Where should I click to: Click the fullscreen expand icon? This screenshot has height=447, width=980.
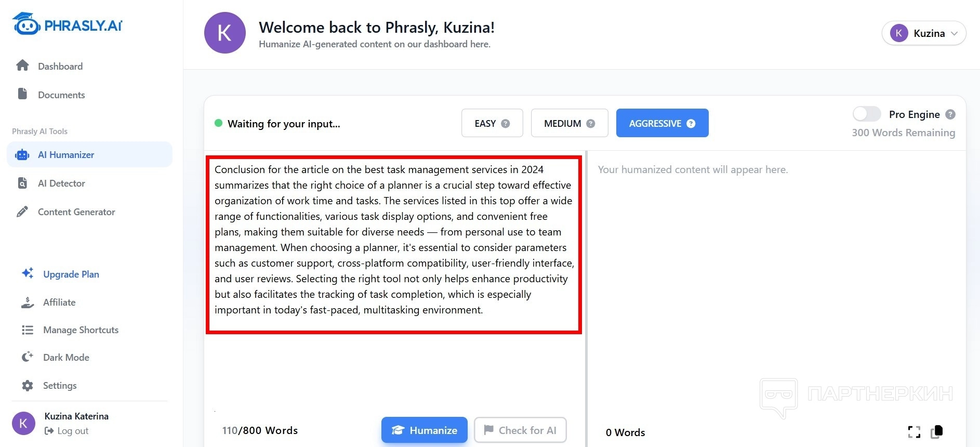pyautogui.click(x=914, y=432)
